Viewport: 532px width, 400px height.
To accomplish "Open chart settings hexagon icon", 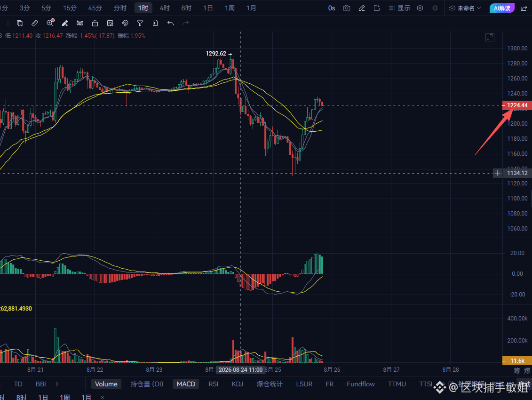I will tap(420, 8).
